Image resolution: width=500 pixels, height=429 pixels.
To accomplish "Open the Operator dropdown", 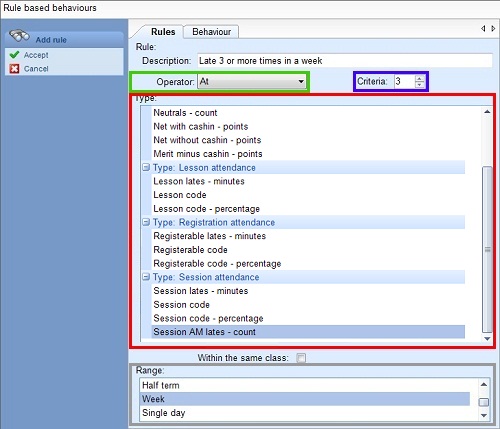I will click(252, 82).
